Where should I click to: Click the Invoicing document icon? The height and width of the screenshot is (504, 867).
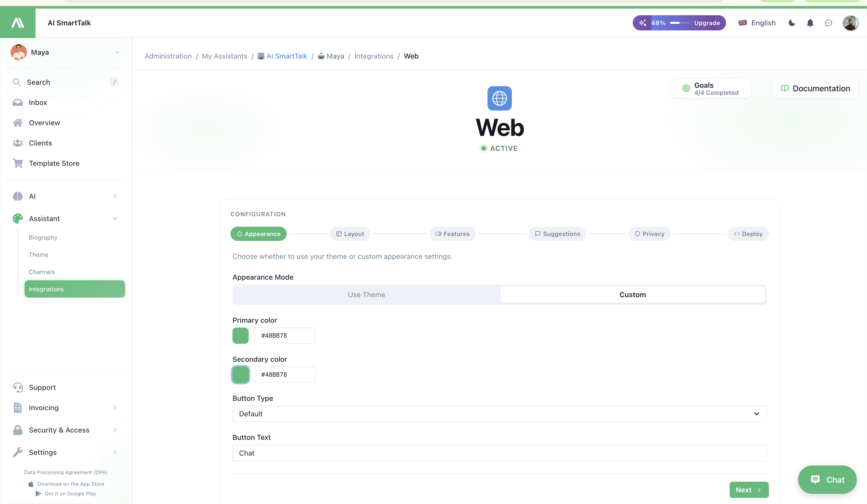click(x=17, y=408)
